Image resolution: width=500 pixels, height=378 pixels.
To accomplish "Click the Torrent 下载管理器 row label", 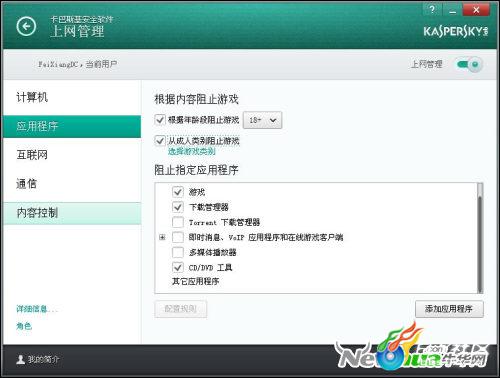I will (x=224, y=222).
